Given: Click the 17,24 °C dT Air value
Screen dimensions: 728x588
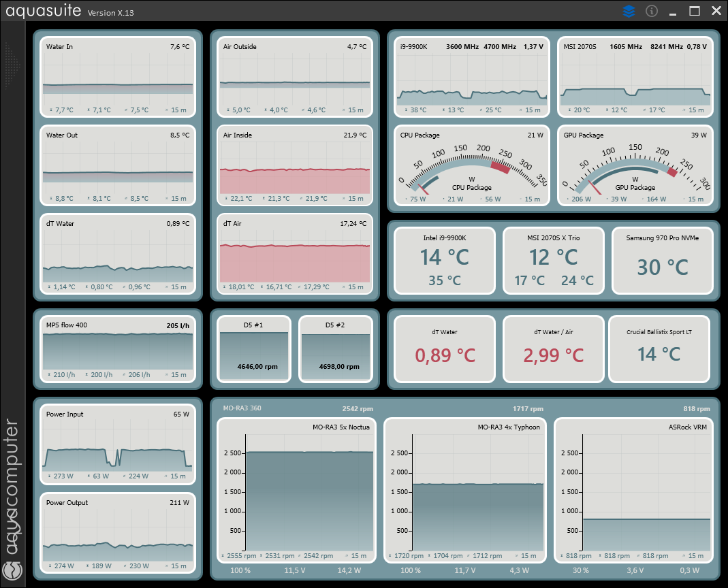Looking at the screenshot, I should click(353, 223).
